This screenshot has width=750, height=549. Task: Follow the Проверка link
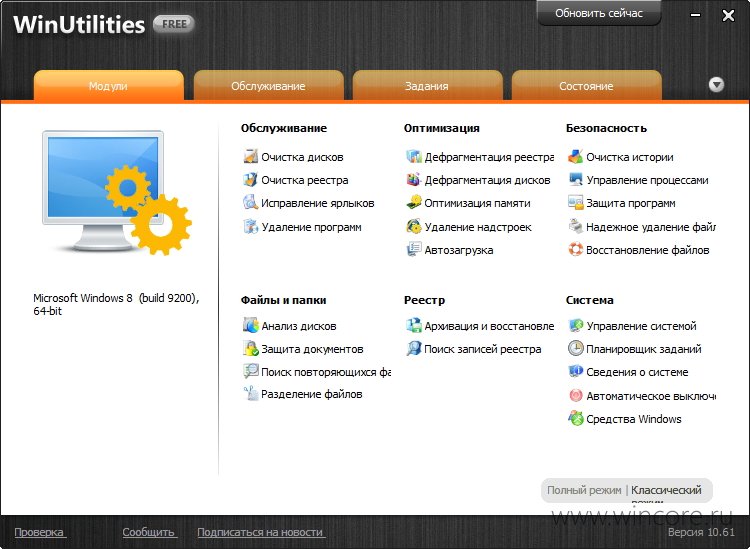tap(39, 532)
